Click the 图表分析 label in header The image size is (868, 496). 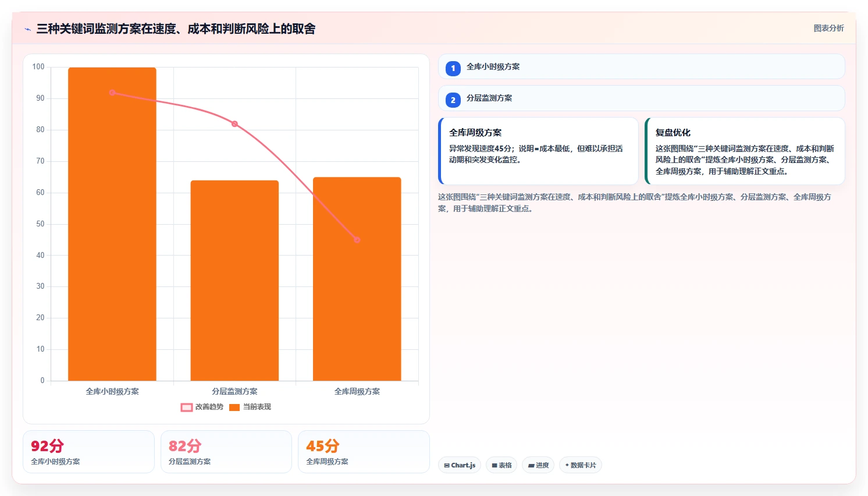click(x=828, y=28)
